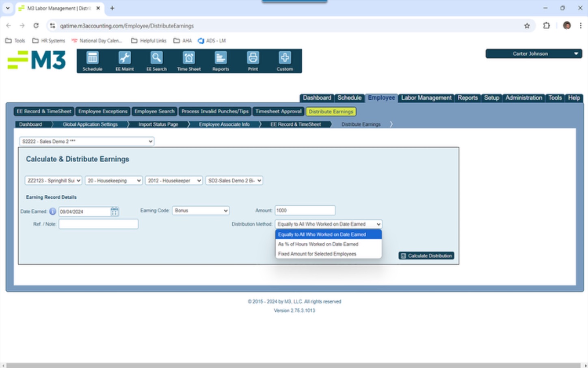The height and width of the screenshot is (368, 588).
Task: Open Process Invalid Punches/Tips sub-tab
Action: pos(215,111)
